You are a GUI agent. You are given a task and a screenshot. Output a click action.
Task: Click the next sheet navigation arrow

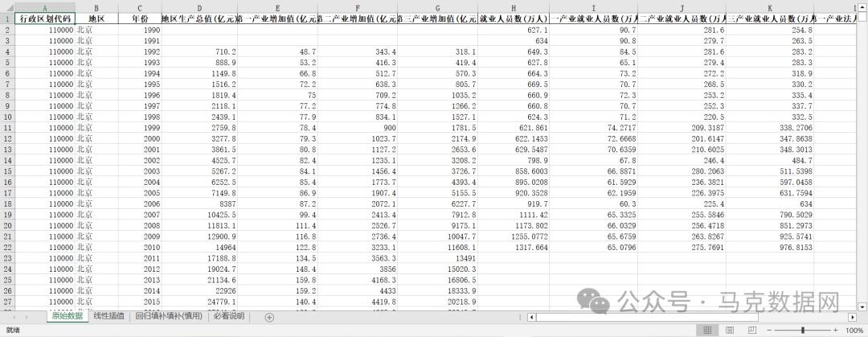pos(27,317)
